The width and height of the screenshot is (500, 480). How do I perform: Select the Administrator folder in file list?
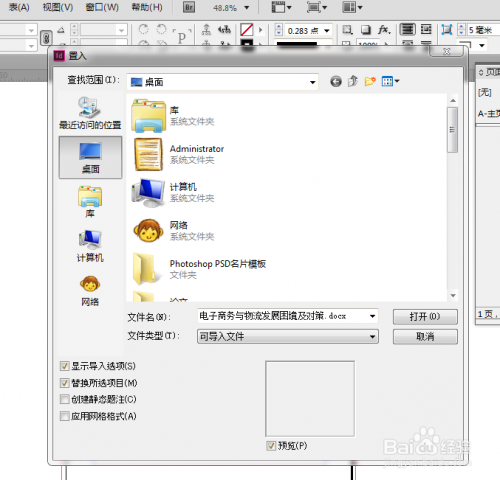(x=178, y=154)
